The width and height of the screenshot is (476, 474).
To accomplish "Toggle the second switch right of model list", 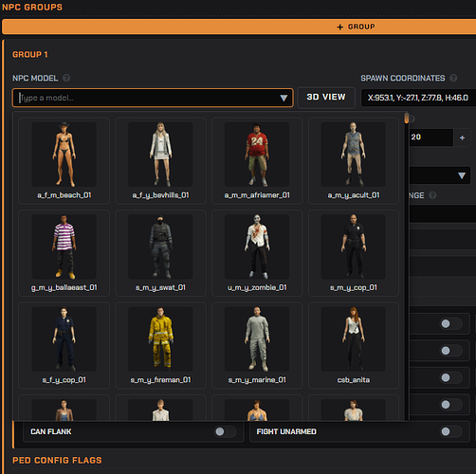I will pos(451,351).
